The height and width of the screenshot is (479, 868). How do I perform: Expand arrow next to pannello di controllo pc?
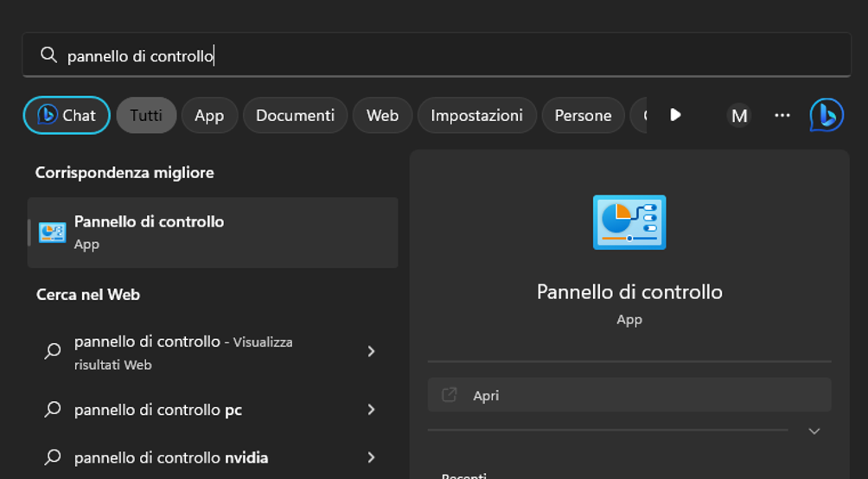pos(372,409)
